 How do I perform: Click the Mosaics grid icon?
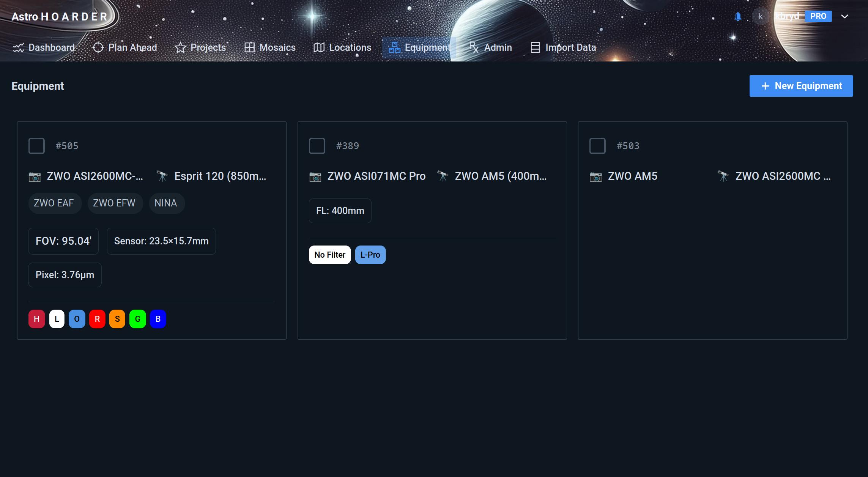click(x=249, y=48)
